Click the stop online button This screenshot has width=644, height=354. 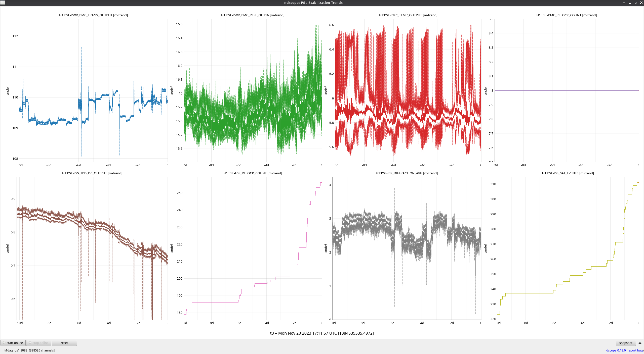[39, 343]
